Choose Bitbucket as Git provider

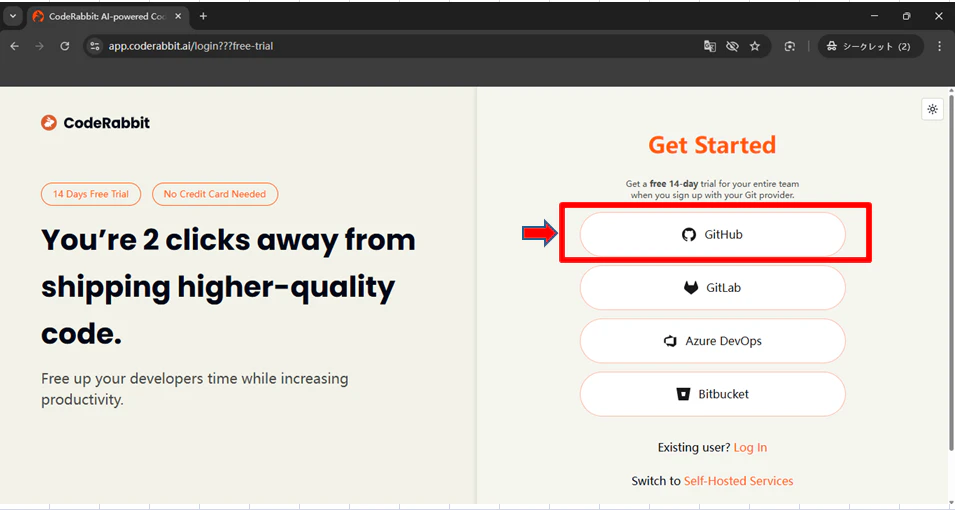coord(712,394)
